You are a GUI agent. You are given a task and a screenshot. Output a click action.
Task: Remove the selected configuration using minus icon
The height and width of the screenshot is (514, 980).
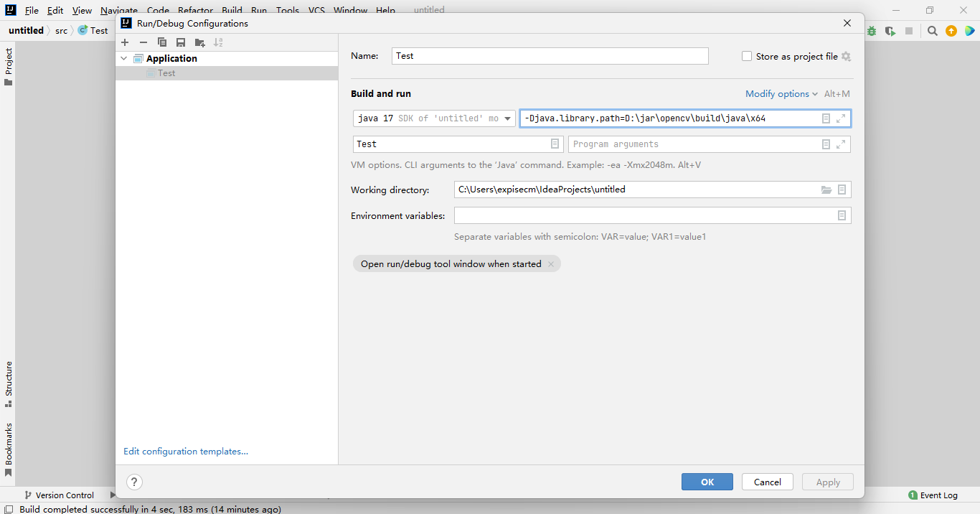pos(143,42)
